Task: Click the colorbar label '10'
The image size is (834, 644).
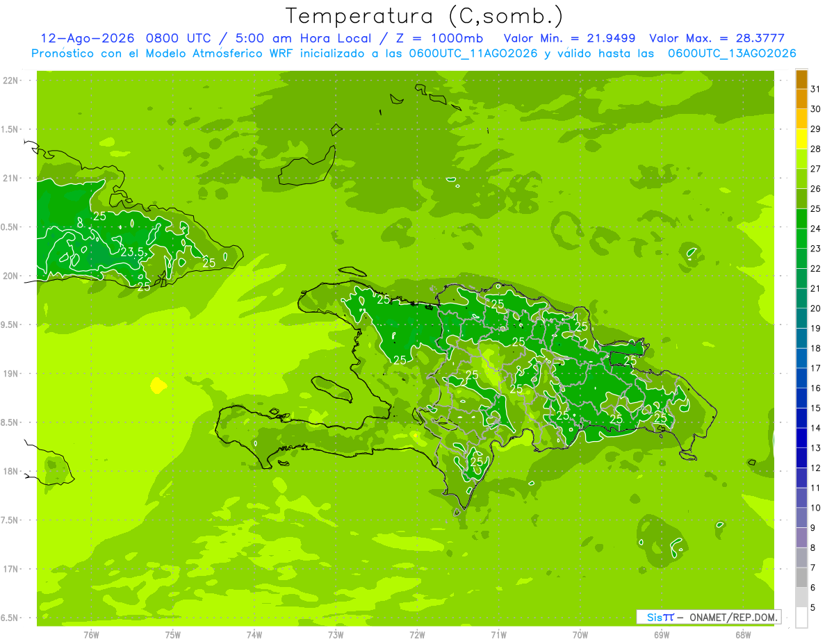Action: pyautogui.click(x=815, y=508)
